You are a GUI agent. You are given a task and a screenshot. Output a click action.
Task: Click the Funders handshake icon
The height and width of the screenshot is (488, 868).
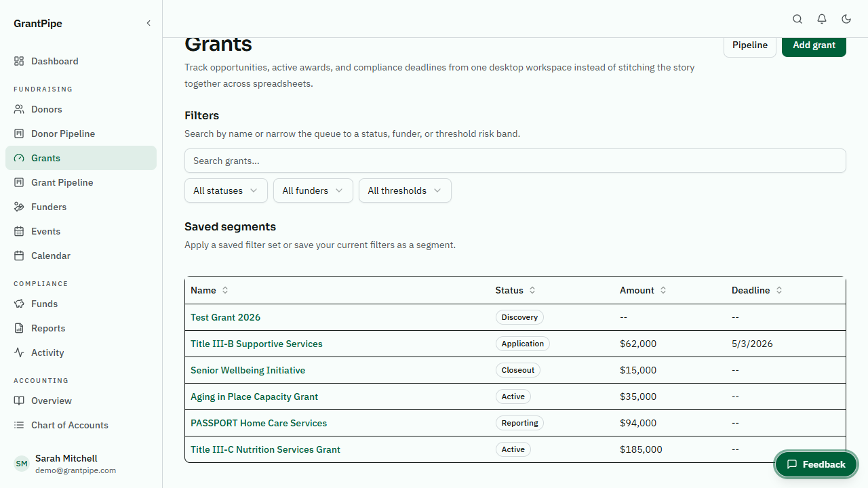pyautogui.click(x=19, y=207)
